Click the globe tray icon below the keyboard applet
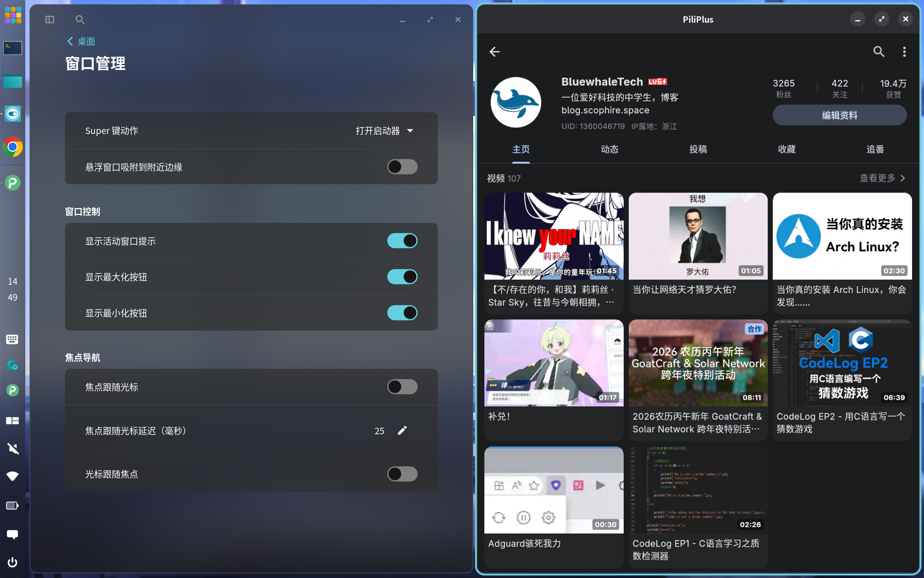Screen dimensions: 924x578 tap(13, 365)
